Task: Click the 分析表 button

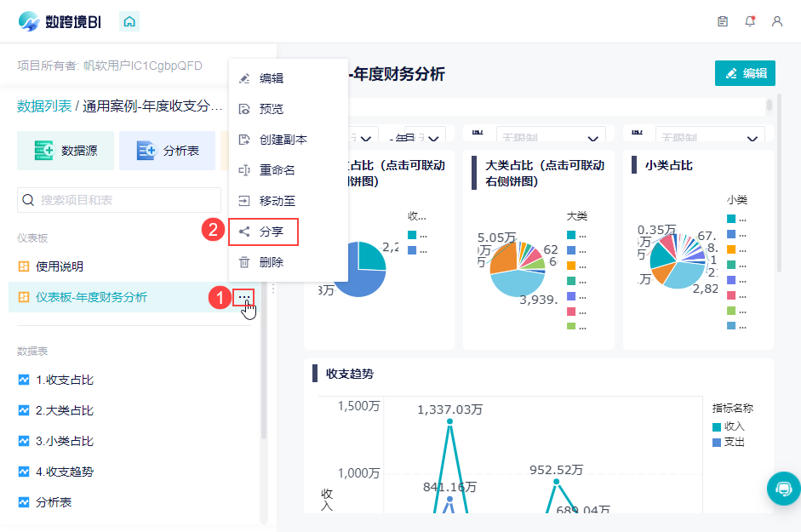Action: 168,151
